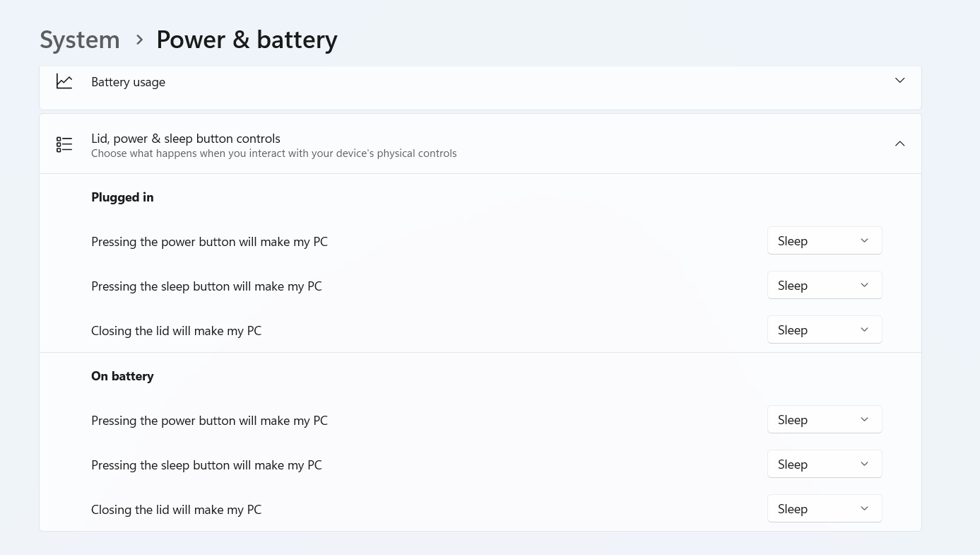Click plugged-in 'Closing the lid will make my PC' label
Image resolution: width=980 pixels, height=555 pixels.
(x=176, y=331)
